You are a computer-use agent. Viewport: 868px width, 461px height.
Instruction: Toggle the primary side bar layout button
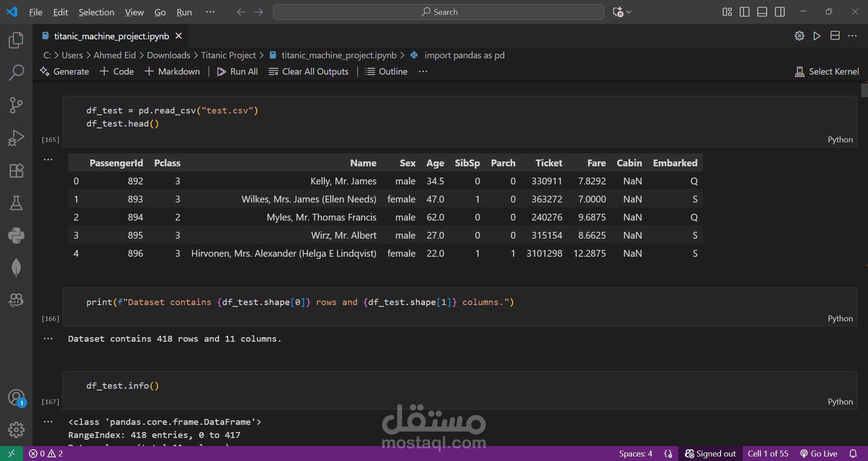[x=744, y=12]
